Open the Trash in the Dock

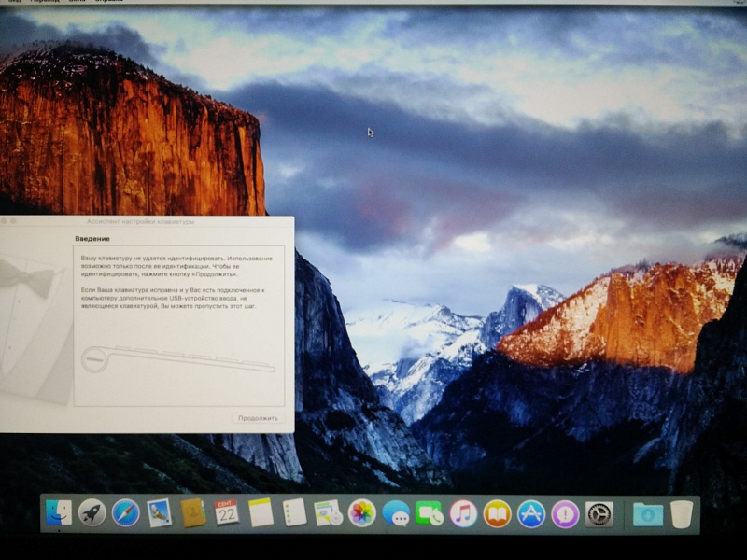point(682,514)
